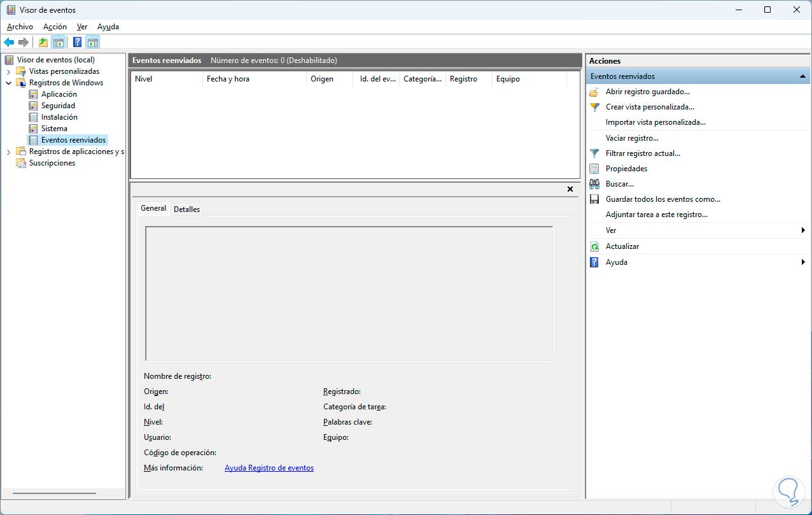
Task: Click the navigation pane horizontal scrollbar
Action: point(54,493)
